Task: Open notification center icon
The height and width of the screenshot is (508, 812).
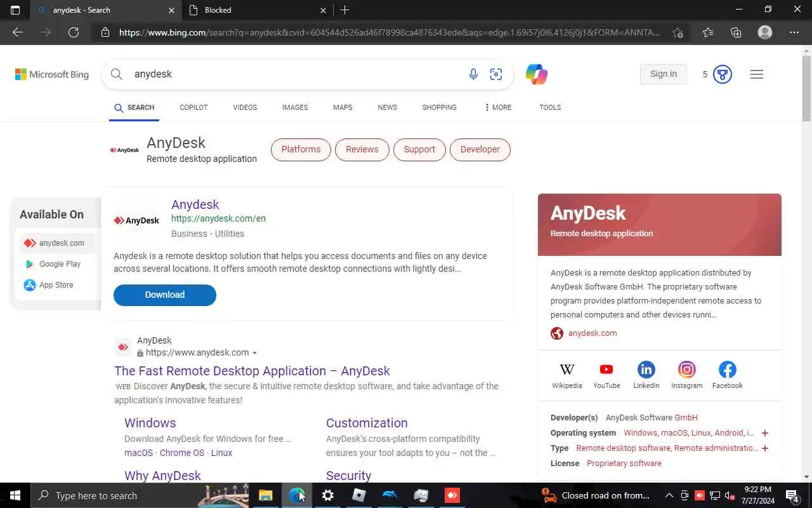Action: point(792,495)
